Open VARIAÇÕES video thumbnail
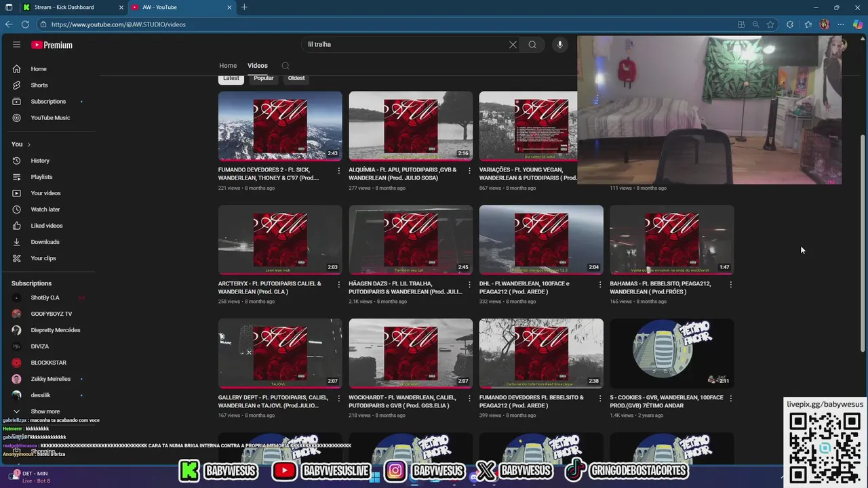This screenshot has height=488, width=868. pos(528,126)
